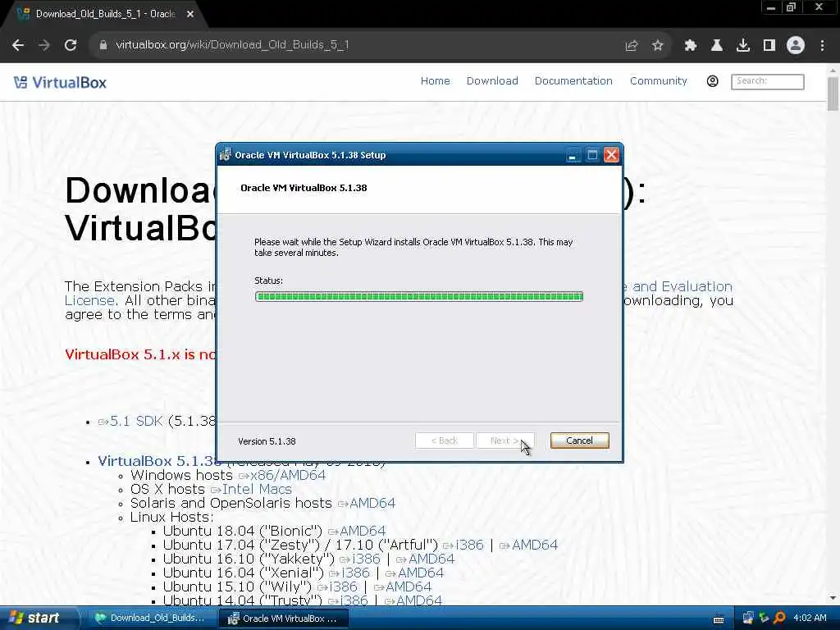This screenshot has width=840, height=630.
Task: Click the browser address bar URL
Action: (x=232, y=45)
